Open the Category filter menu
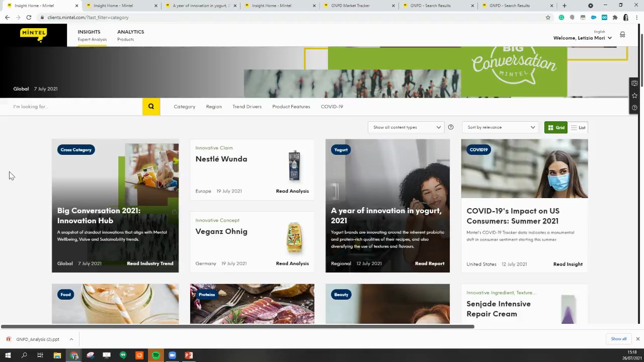 click(185, 107)
